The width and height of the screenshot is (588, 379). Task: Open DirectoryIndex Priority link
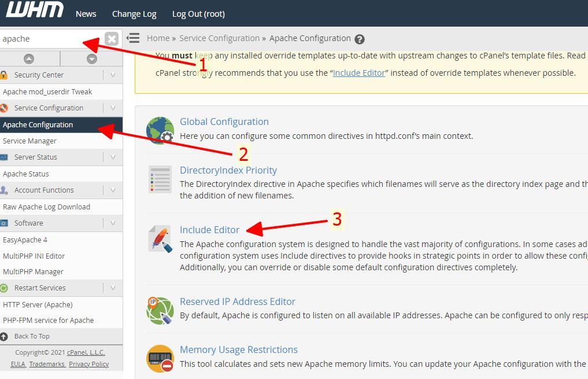(x=228, y=170)
